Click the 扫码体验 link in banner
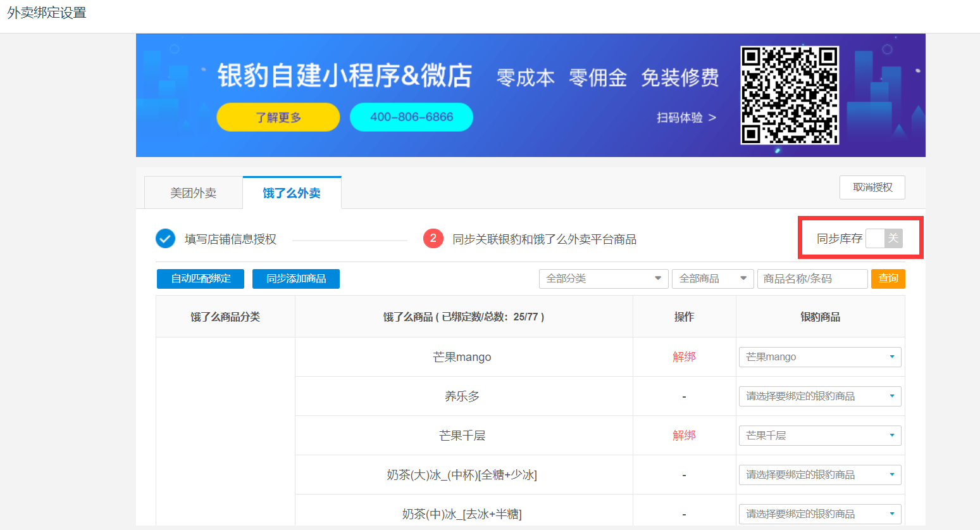The width and height of the screenshot is (980, 530). [686, 118]
